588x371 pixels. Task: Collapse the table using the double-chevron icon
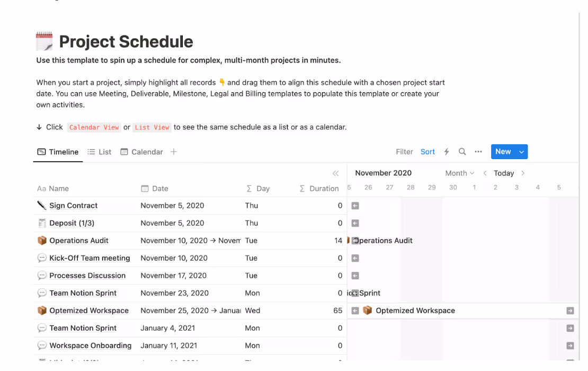click(x=335, y=173)
